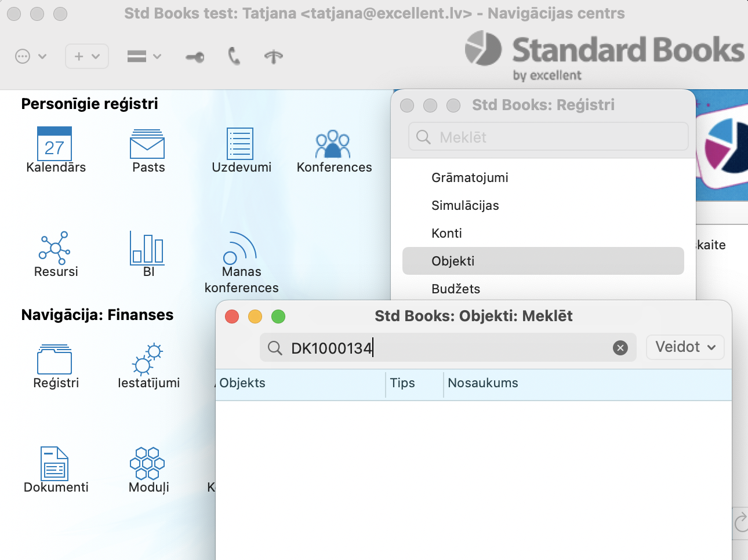Click the Nosaukums column header
The image size is (748, 560).
coord(483,383)
